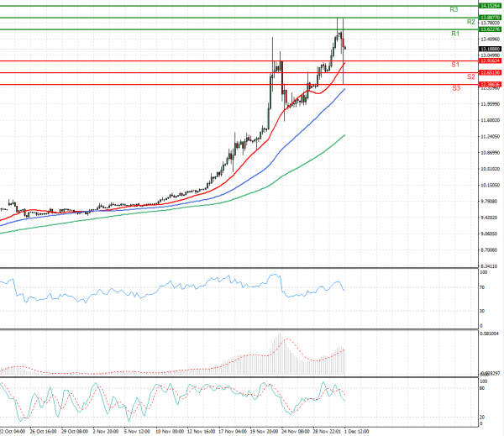Click the S1 support label

click(455, 65)
